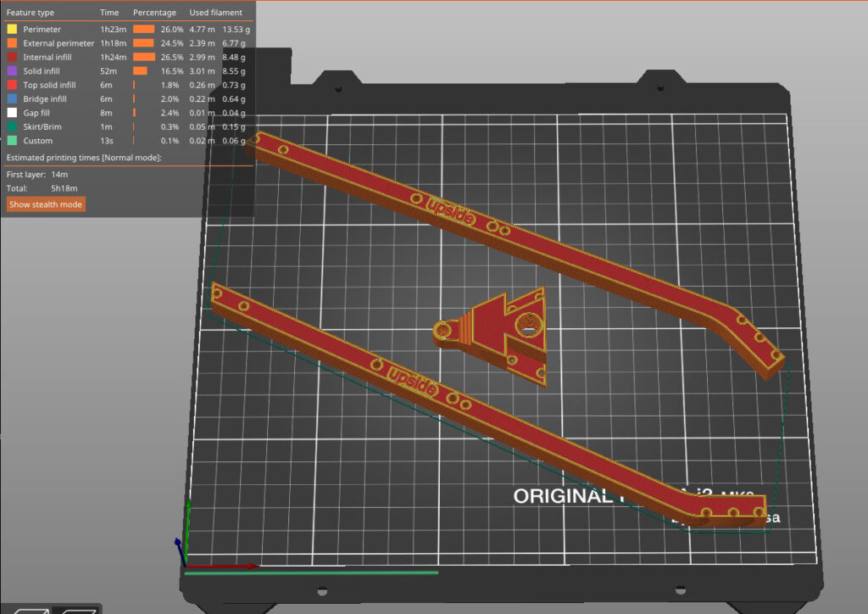Select the orange External perimeter color swatch
868x614 pixels.
tap(12, 42)
